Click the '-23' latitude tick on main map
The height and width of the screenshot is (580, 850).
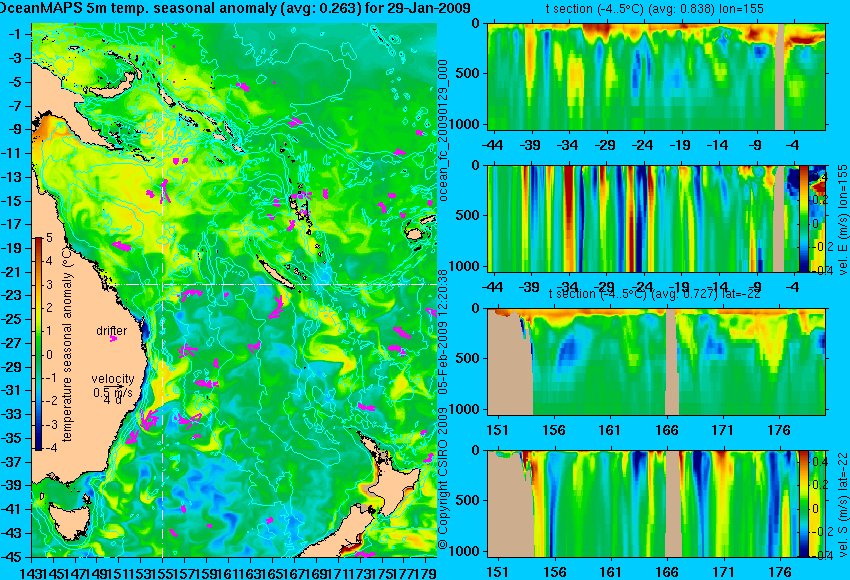12,295
